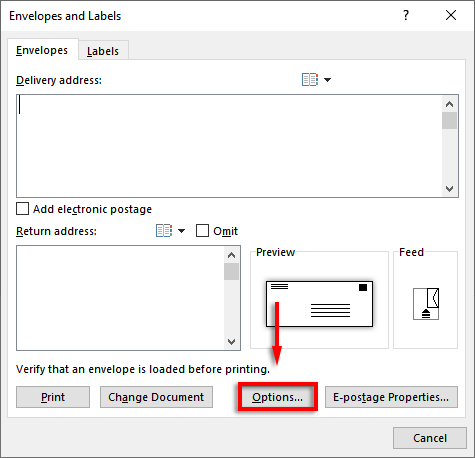Click the Change Document button

pyautogui.click(x=156, y=397)
